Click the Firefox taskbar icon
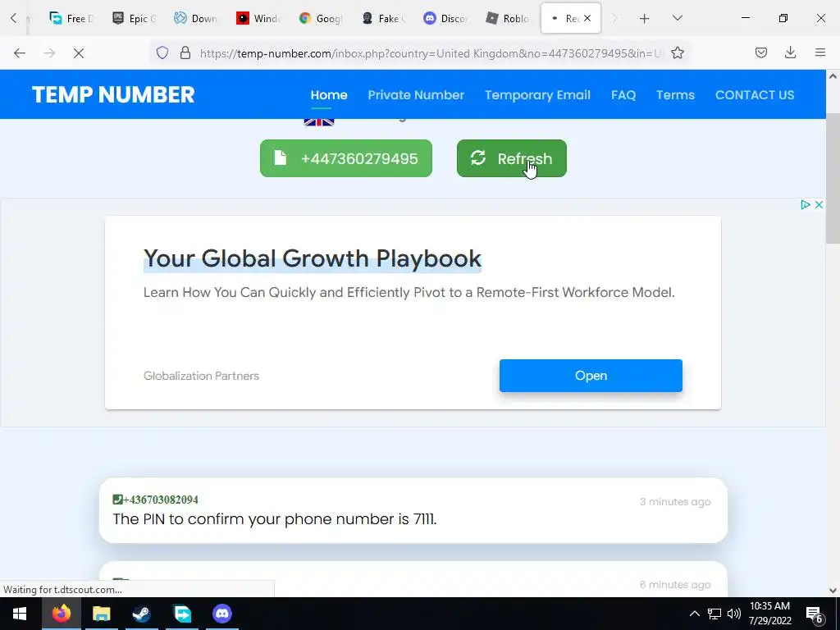 point(61,614)
